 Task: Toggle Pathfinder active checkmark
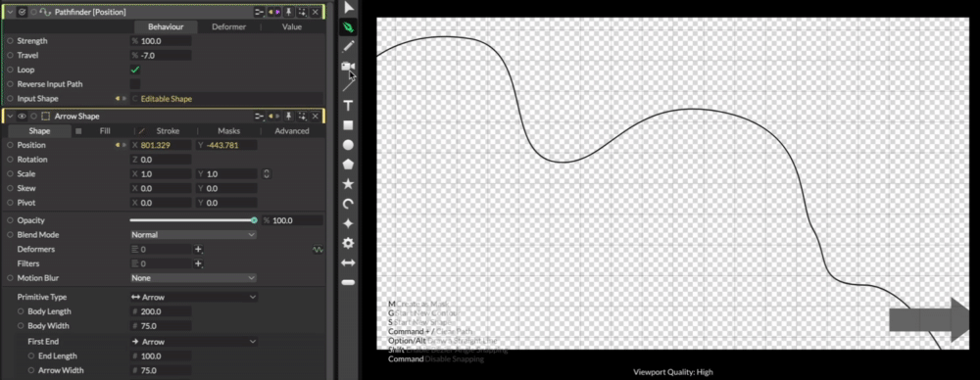point(22,12)
